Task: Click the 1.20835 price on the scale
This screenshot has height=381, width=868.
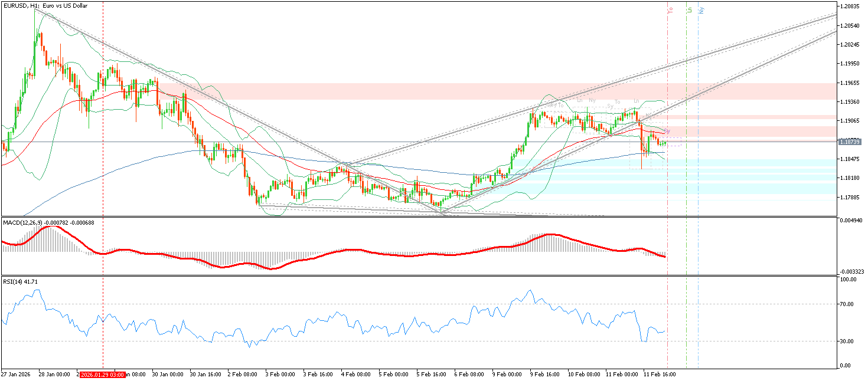Action: [x=850, y=6]
